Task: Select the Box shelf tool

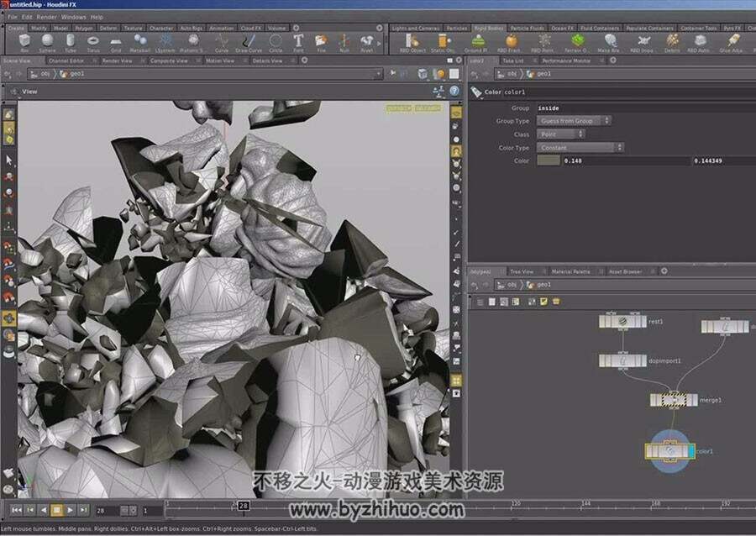Action: tap(24, 42)
